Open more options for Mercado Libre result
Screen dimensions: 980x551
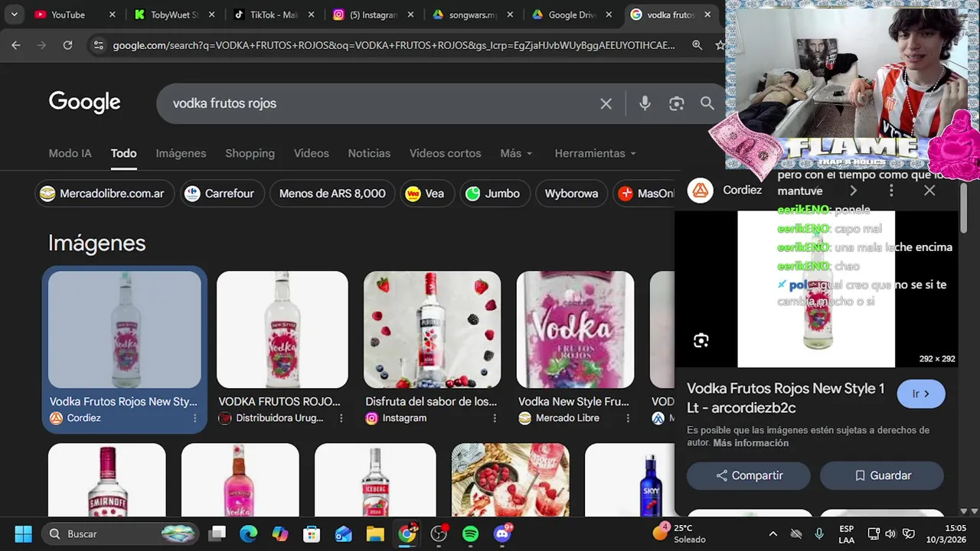click(628, 418)
